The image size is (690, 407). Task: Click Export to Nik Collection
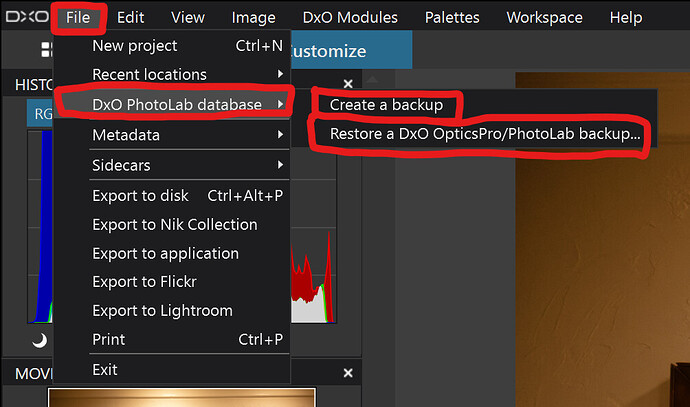[x=174, y=225]
